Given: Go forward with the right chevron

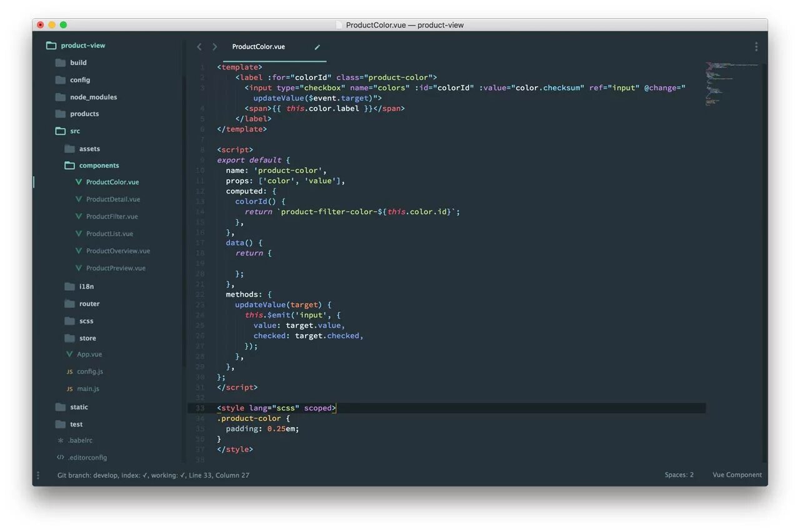Looking at the screenshot, I should 215,47.
